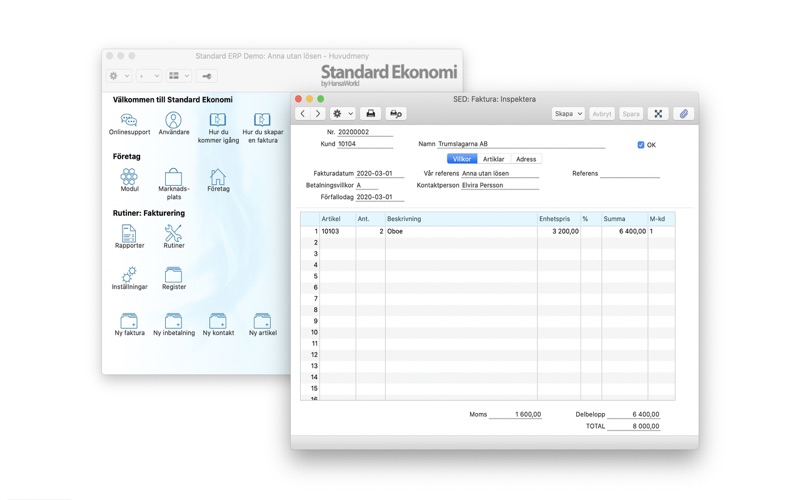Click the Betalningsvillkor field
Screen dimensions: 800x500
pos(367,185)
